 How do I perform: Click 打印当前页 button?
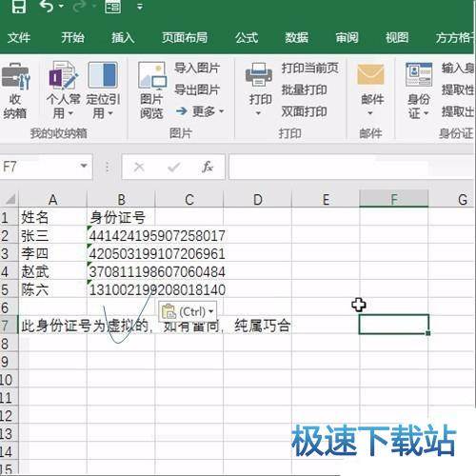[310, 68]
